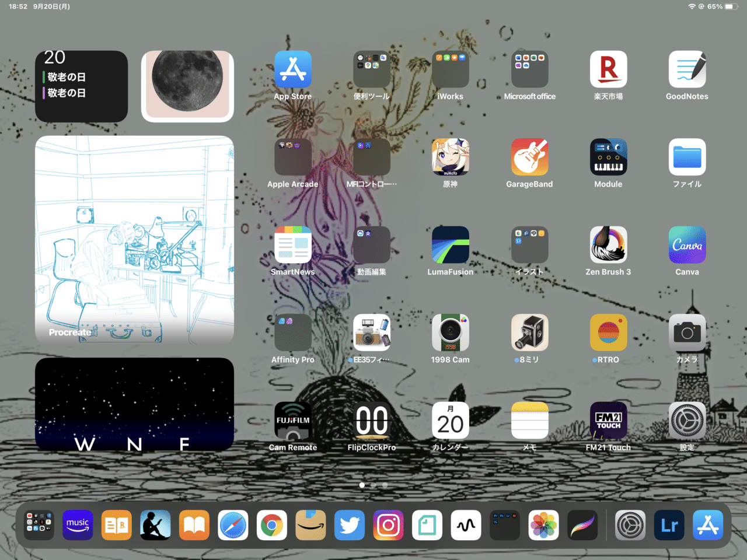Open the white waveform app in the dock
This screenshot has height=560, width=747.
[x=466, y=525]
